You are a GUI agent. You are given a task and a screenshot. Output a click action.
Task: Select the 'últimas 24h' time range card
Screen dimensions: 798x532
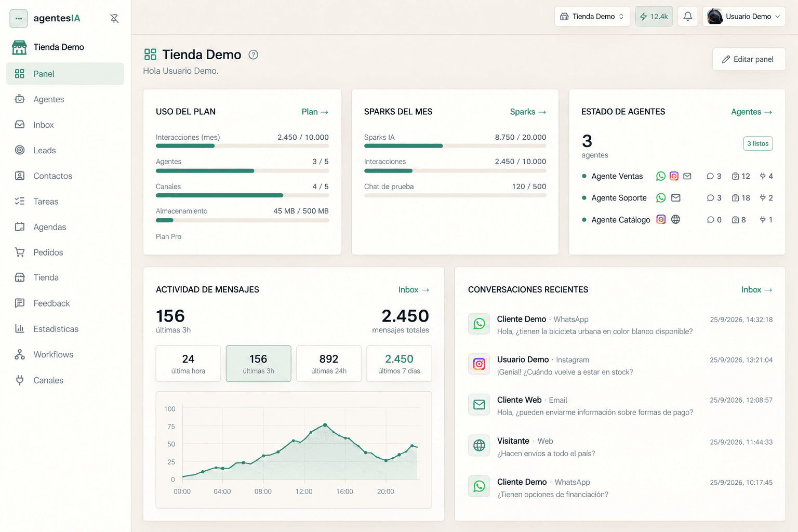(x=329, y=364)
